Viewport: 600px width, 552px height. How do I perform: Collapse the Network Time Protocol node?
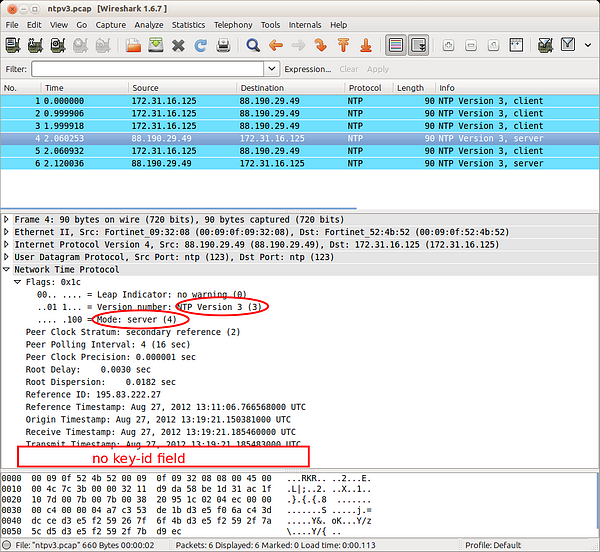(6, 269)
